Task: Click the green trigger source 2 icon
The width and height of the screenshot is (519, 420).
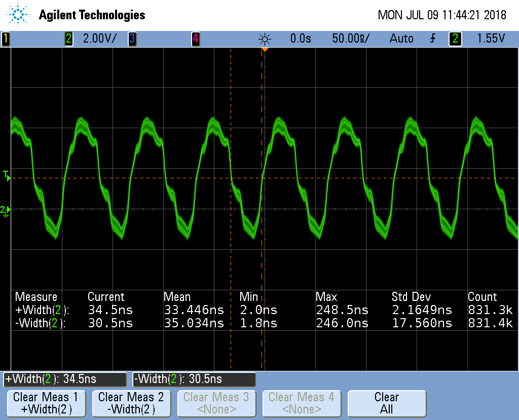Action: [x=455, y=39]
